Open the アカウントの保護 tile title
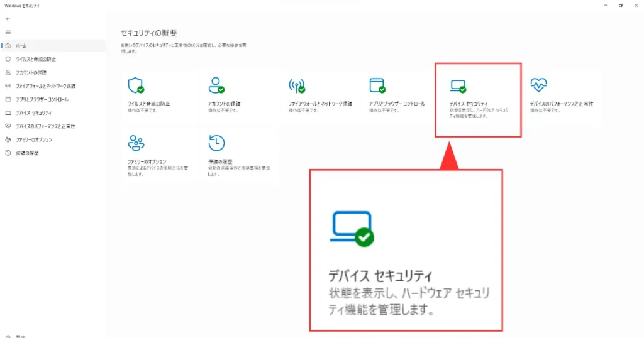 tap(224, 104)
